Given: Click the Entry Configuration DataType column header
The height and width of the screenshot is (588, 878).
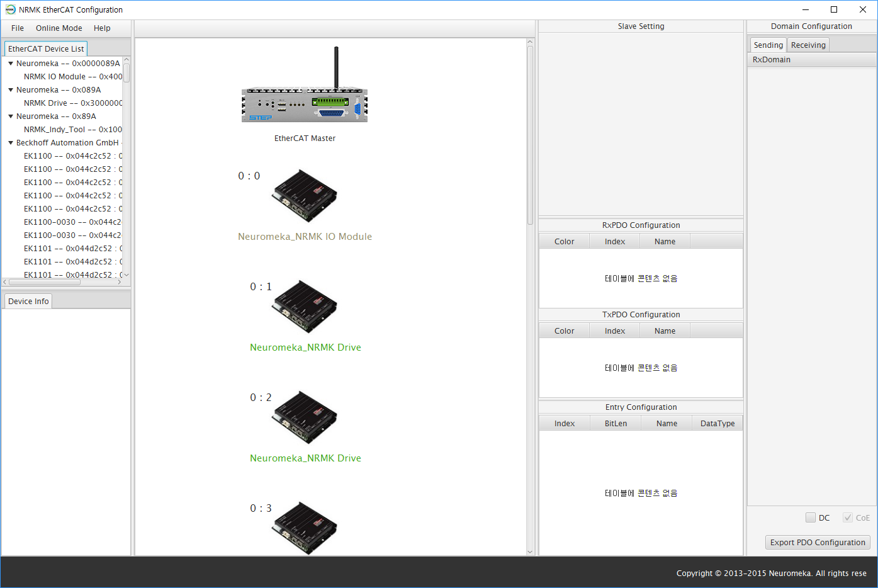Looking at the screenshot, I should (x=718, y=423).
